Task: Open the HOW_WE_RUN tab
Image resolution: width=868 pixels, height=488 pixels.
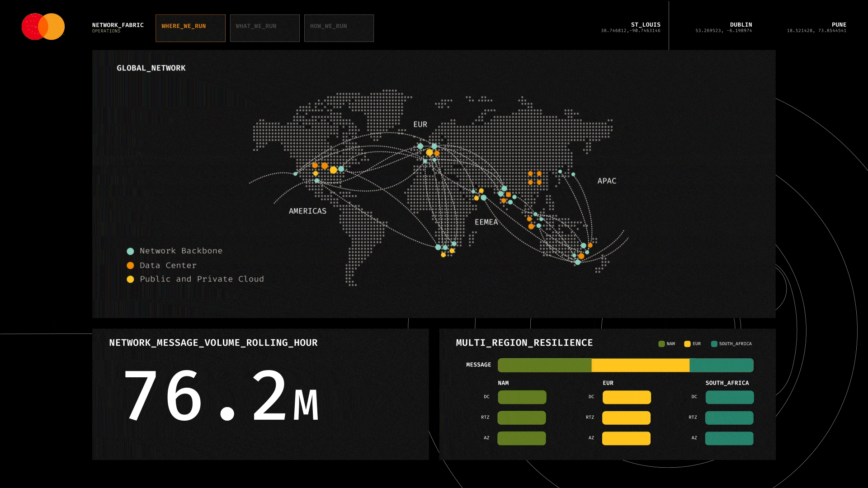Action: coord(339,28)
